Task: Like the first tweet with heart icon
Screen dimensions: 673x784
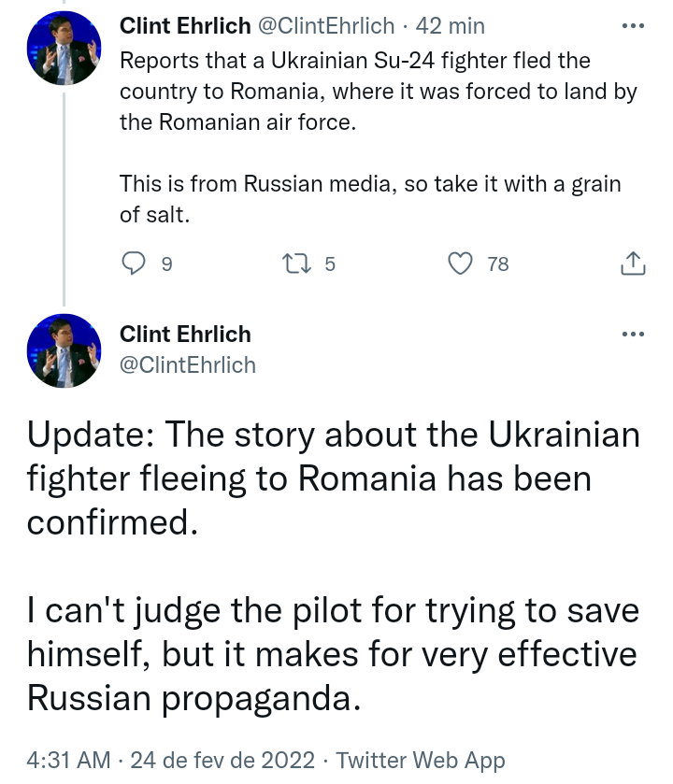Action: pyautogui.click(x=461, y=264)
